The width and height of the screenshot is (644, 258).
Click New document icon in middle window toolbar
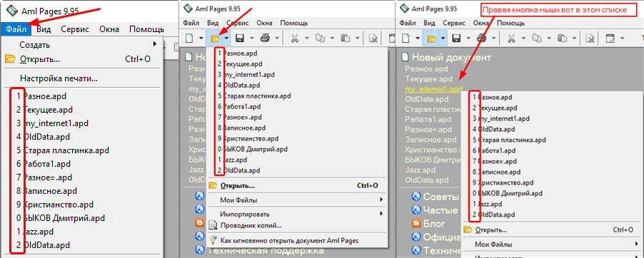pos(190,38)
